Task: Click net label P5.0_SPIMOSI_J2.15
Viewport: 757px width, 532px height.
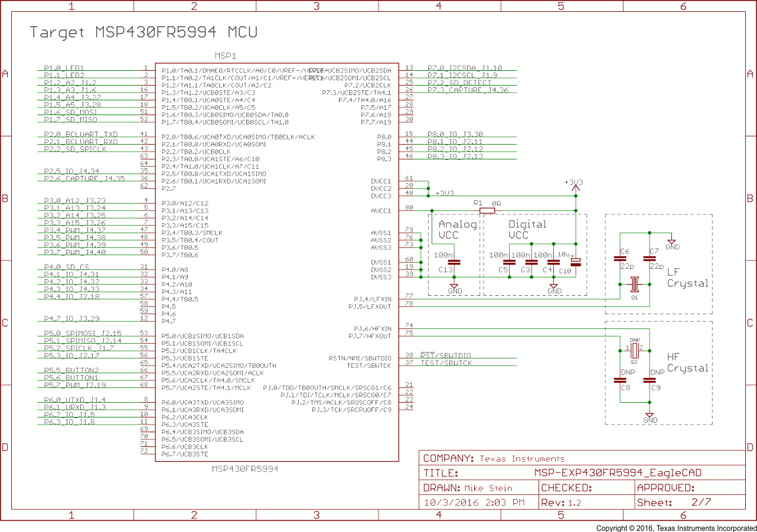Action: point(83,334)
